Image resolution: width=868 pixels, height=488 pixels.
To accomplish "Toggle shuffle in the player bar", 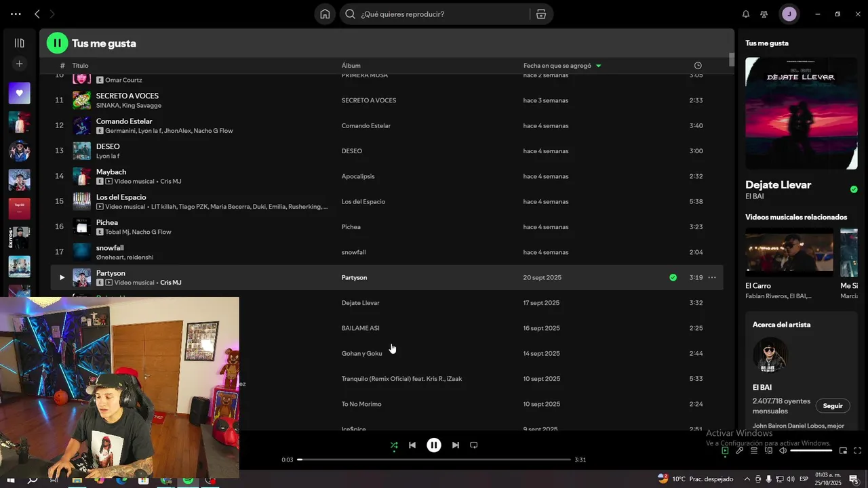I will pos(394,445).
